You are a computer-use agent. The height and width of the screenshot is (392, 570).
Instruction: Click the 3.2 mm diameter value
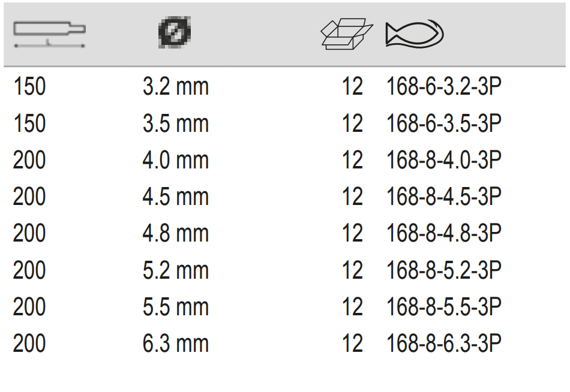[175, 88]
